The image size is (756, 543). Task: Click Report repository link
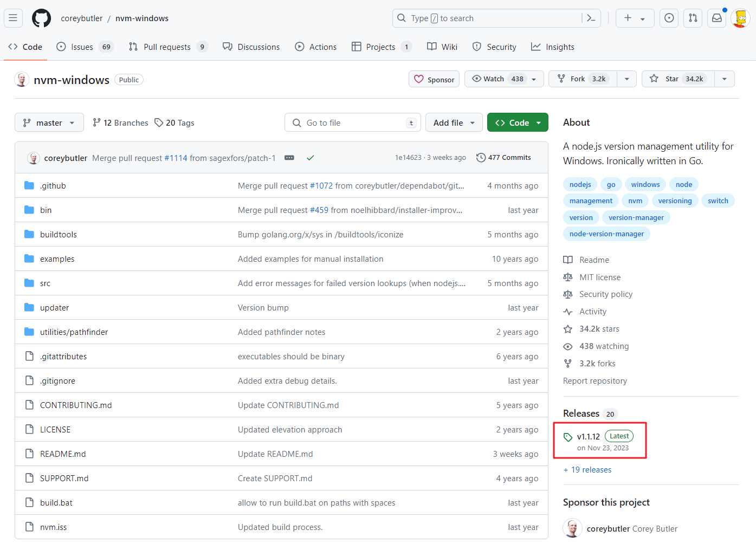click(595, 381)
